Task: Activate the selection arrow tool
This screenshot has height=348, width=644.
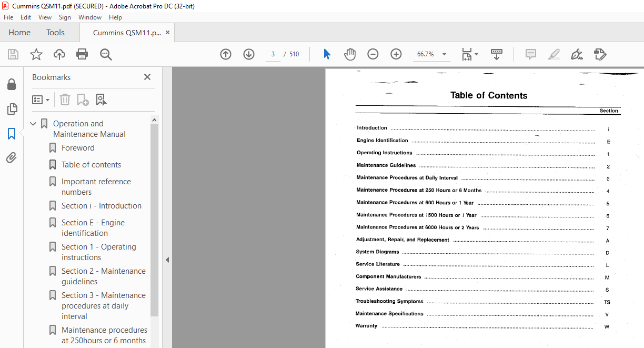Action: click(327, 54)
